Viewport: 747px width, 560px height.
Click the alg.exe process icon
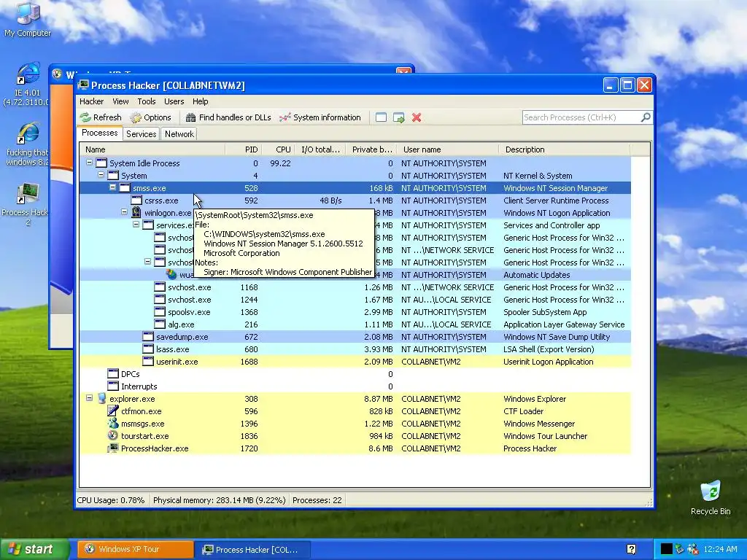[160, 324]
